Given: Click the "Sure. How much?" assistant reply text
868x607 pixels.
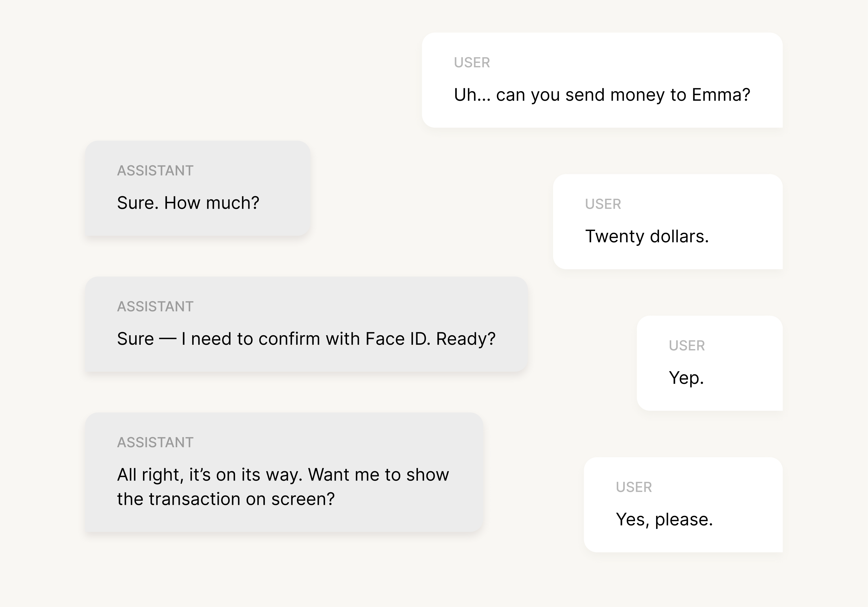Looking at the screenshot, I should pyautogui.click(x=188, y=203).
